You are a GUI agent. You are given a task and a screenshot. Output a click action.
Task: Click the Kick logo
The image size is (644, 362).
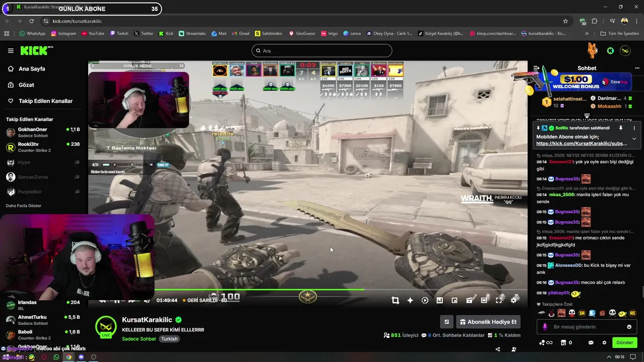[36, 50]
